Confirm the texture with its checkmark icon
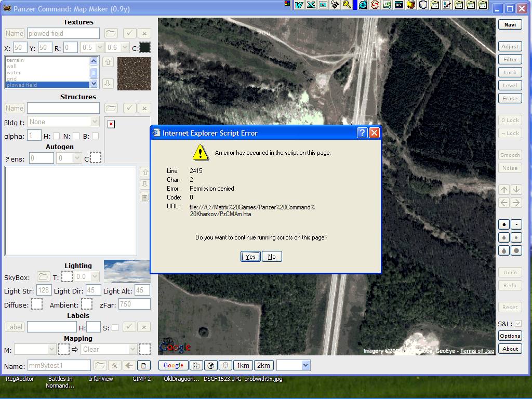This screenshot has width=532, height=399. click(129, 33)
